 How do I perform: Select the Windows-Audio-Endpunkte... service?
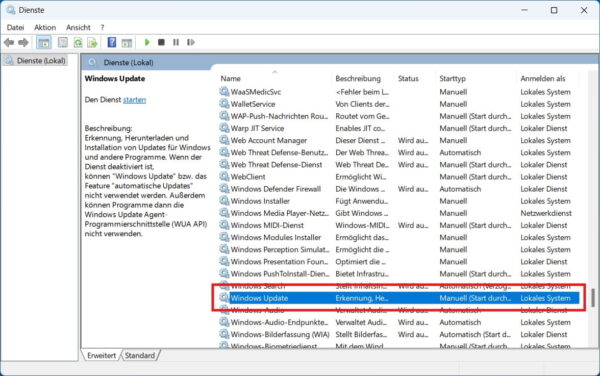pos(279,322)
